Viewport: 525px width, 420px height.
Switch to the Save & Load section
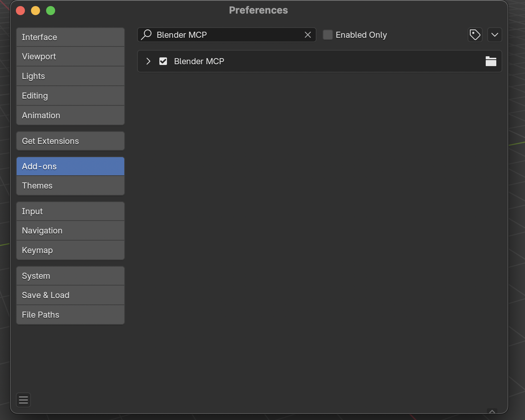tap(70, 295)
